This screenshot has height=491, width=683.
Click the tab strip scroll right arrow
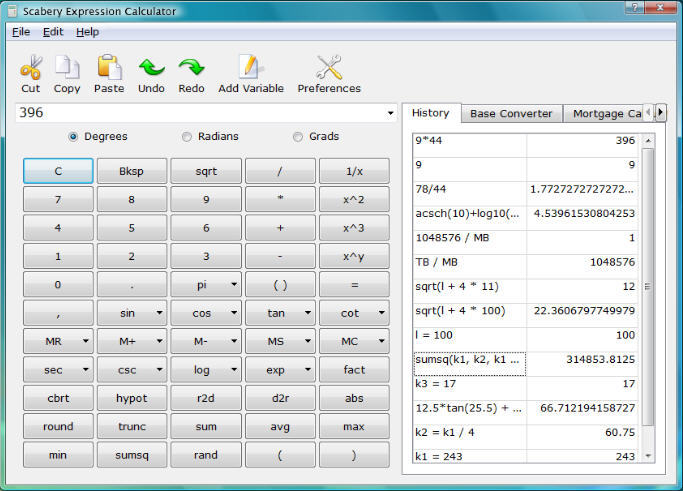pos(660,112)
